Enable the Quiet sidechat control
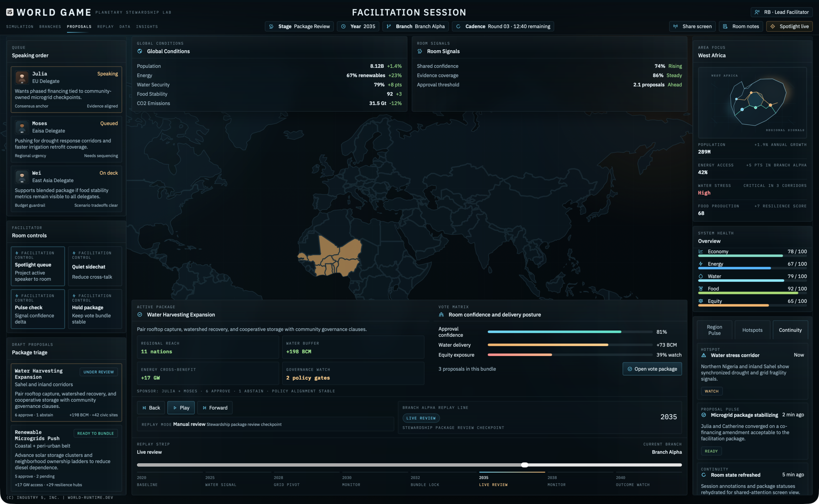 (95, 266)
